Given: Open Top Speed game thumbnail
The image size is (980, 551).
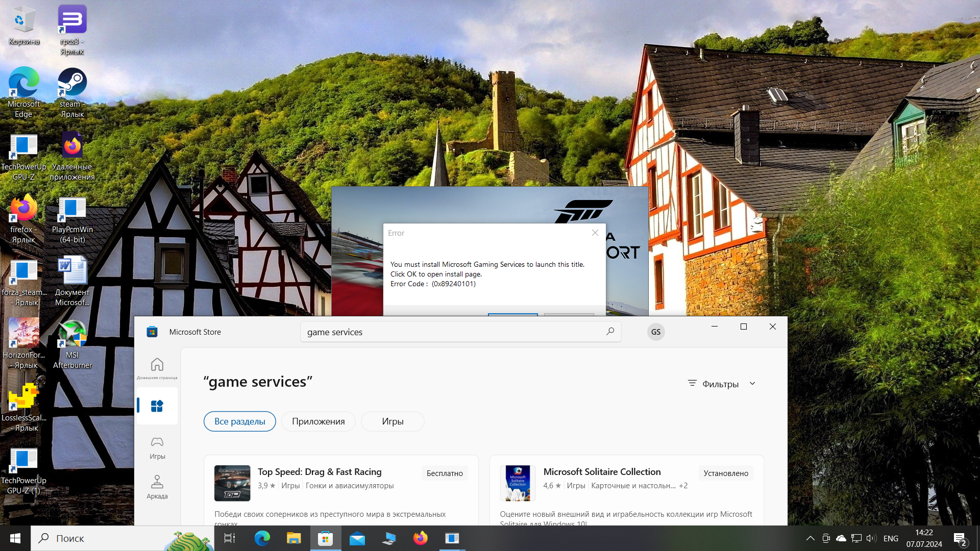Looking at the screenshot, I should click(232, 483).
